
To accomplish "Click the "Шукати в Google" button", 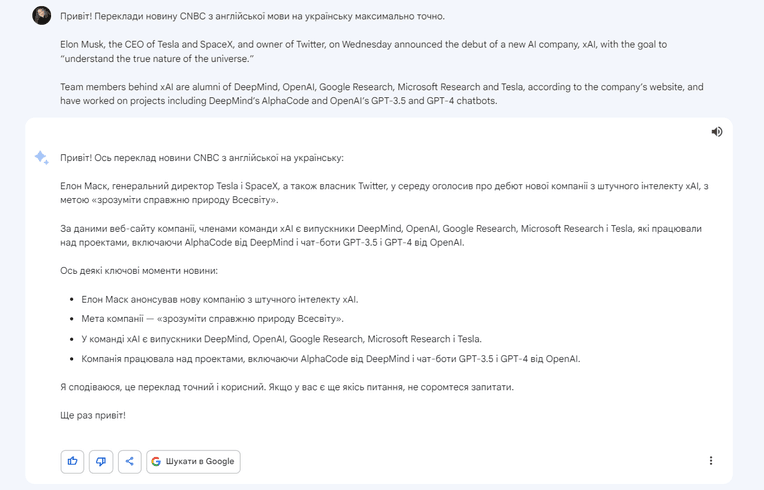I will (193, 461).
